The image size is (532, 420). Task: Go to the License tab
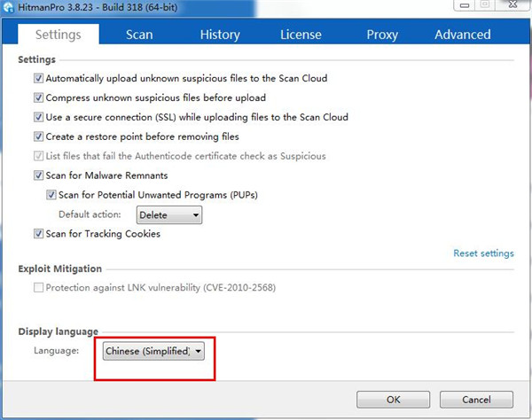click(301, 35)
